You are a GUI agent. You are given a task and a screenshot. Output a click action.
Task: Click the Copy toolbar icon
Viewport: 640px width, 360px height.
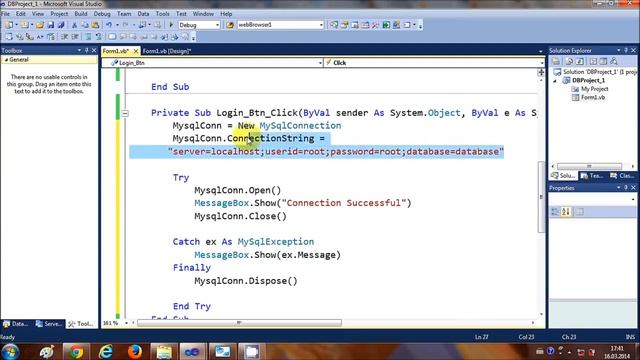pyautogui.click(x=85, y=25)
